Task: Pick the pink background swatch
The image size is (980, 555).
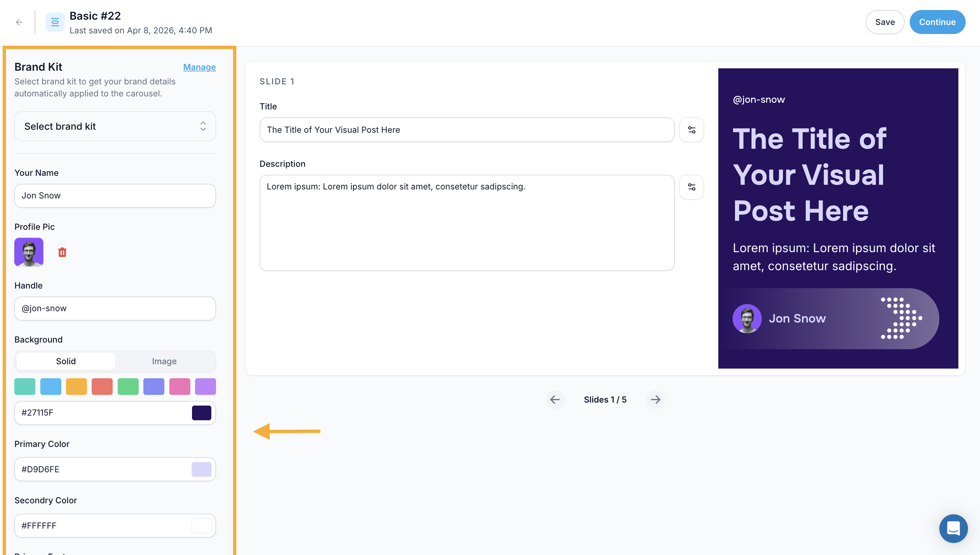Action: tap(179, 386)
